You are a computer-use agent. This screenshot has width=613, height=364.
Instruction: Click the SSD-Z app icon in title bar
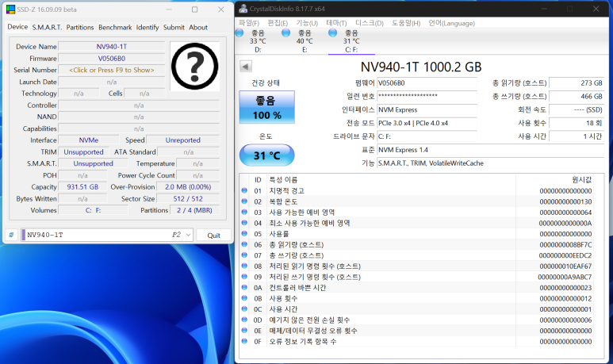(x=10, y=9)
